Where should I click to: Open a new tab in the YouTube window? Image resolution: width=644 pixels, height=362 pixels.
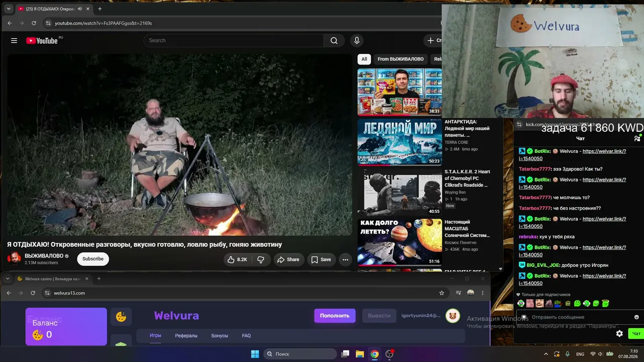(x=100, y=9)
